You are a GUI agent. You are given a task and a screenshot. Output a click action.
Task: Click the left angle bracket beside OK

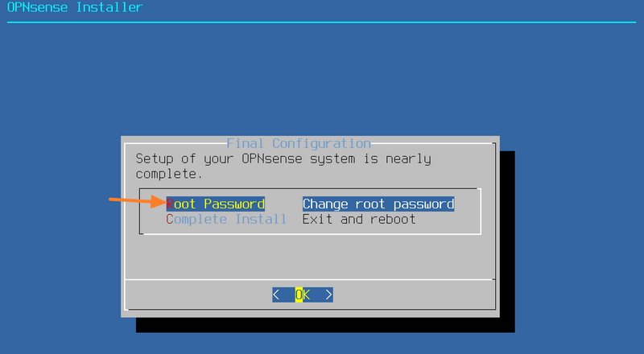(x=276, y=294)
